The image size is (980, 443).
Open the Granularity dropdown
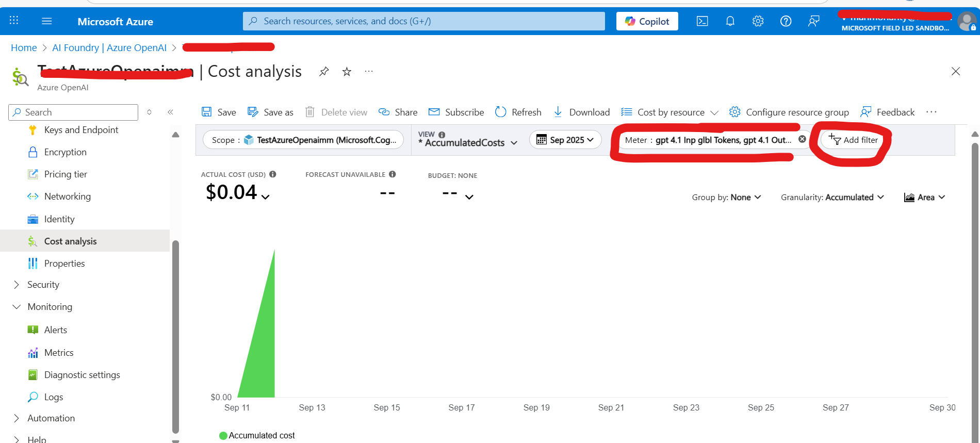832,197
